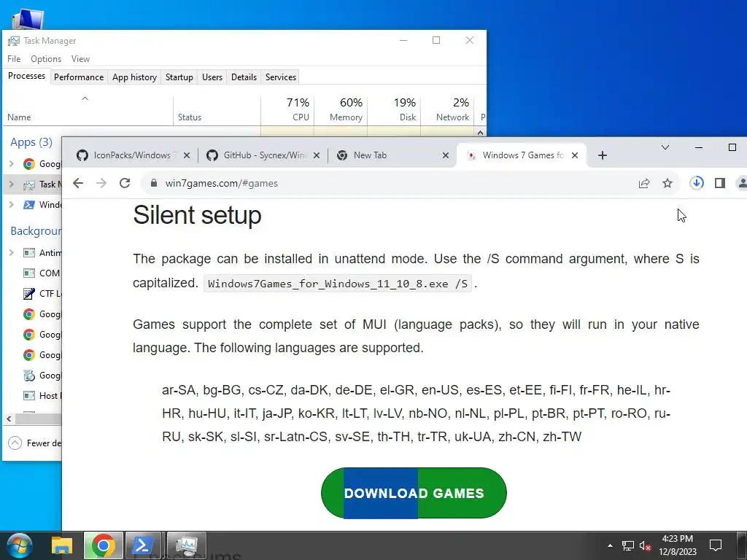Click the Fewer details collapse arrow

[x=15, y=443]
